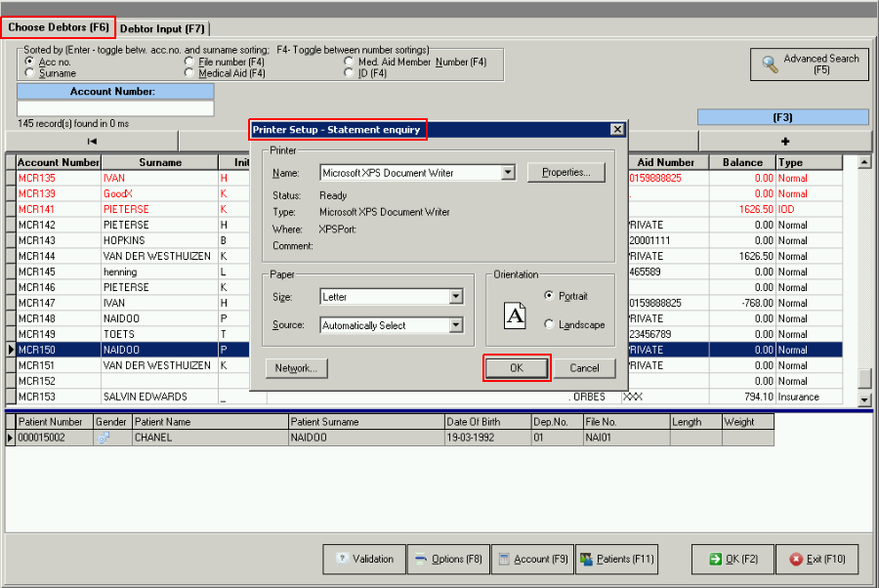Switch to the Debtor Input (F7) tab
879x588 pixels.
163,28
